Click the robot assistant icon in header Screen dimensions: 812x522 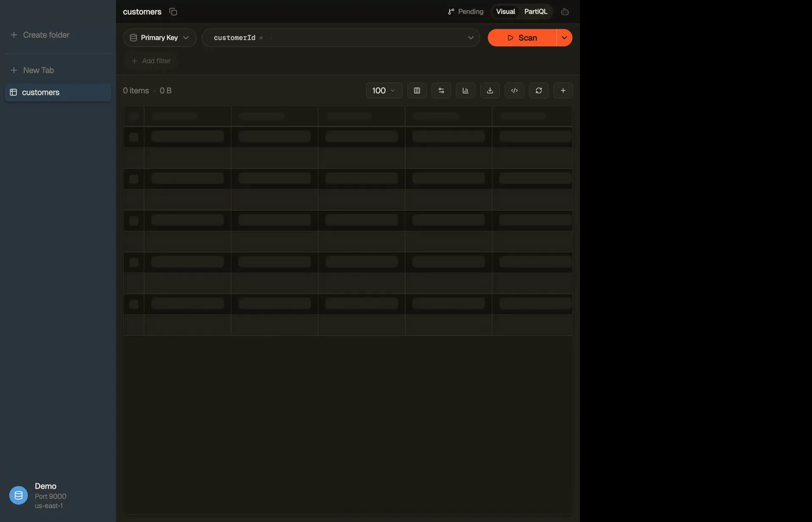click(x=565, y=12)
